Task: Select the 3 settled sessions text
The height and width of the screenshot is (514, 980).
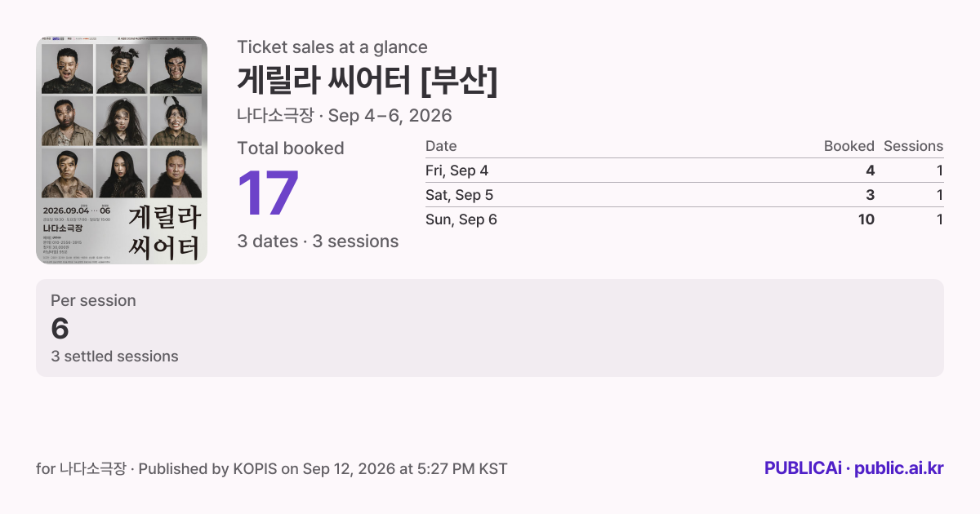Action: point(114,357)
